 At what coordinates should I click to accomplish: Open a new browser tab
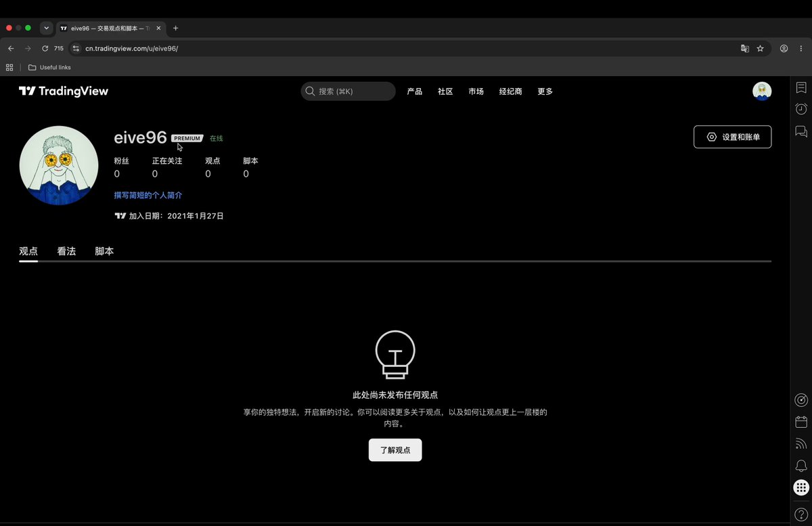pos(176,28)
